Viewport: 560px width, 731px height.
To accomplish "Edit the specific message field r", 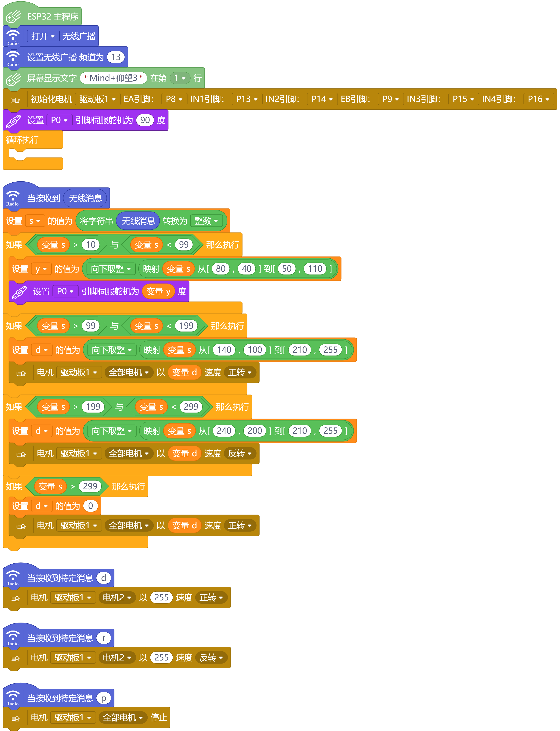I will tap(104, 638).
